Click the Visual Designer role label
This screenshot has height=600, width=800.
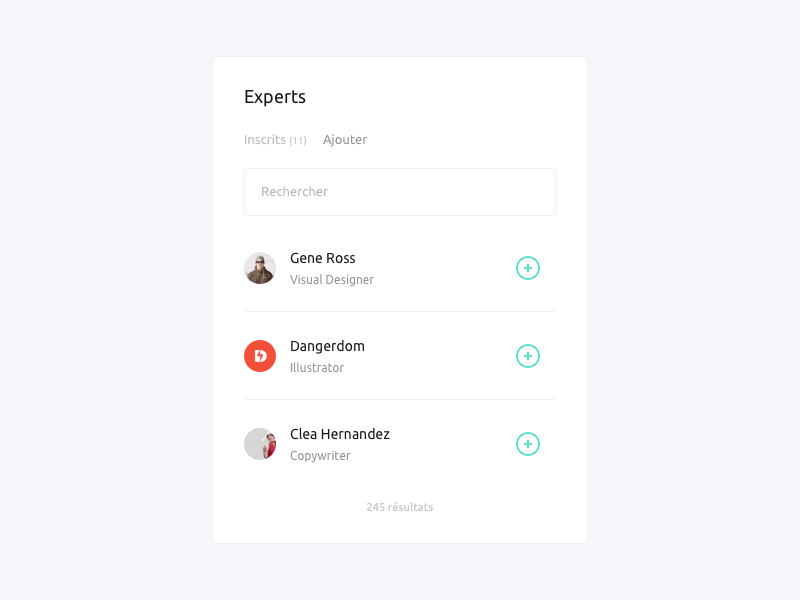[332, 280]
